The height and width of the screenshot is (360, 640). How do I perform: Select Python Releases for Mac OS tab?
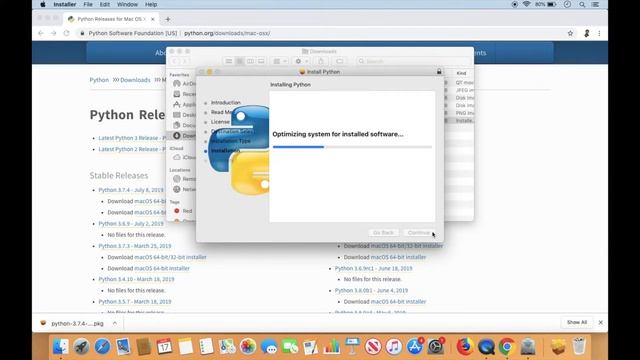click(x=111, y=19)
